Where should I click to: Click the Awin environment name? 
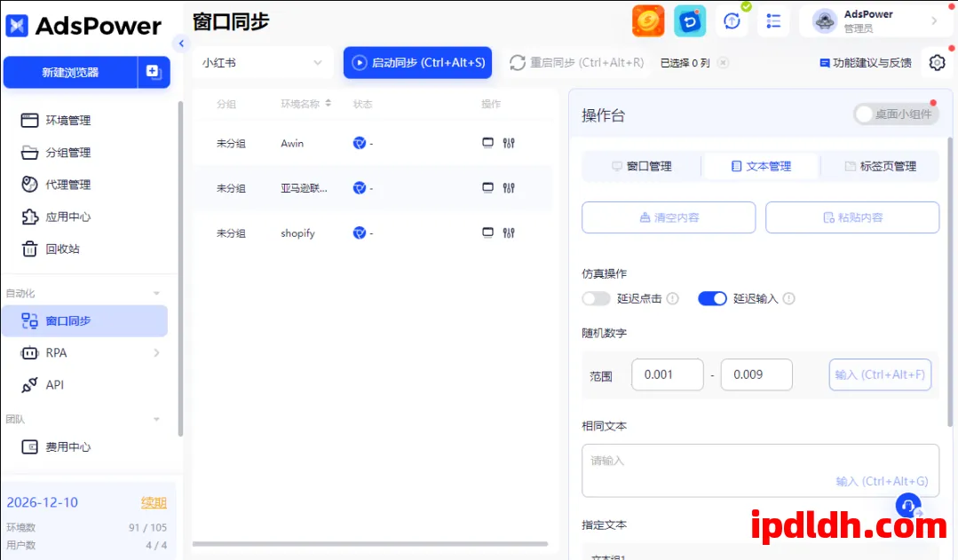tap(292, 143)
